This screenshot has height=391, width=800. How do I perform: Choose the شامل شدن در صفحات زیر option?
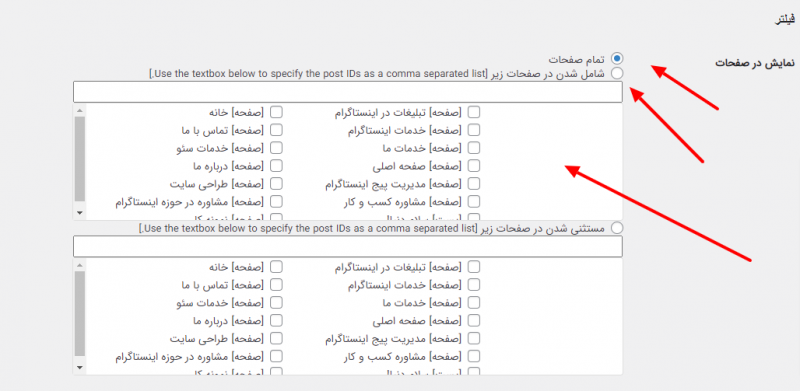point(617,73)
